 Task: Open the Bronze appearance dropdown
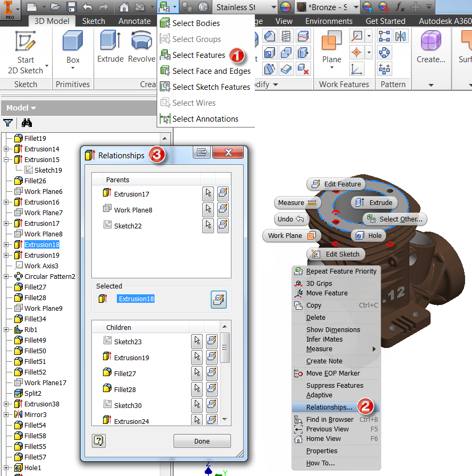click(356, 7)
